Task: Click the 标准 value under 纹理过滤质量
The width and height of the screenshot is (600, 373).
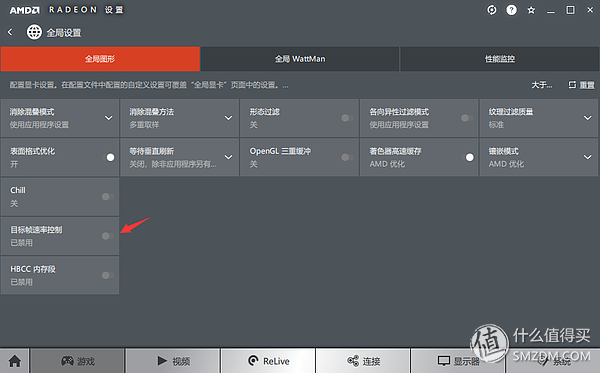Action: click(x=496, y=125)
